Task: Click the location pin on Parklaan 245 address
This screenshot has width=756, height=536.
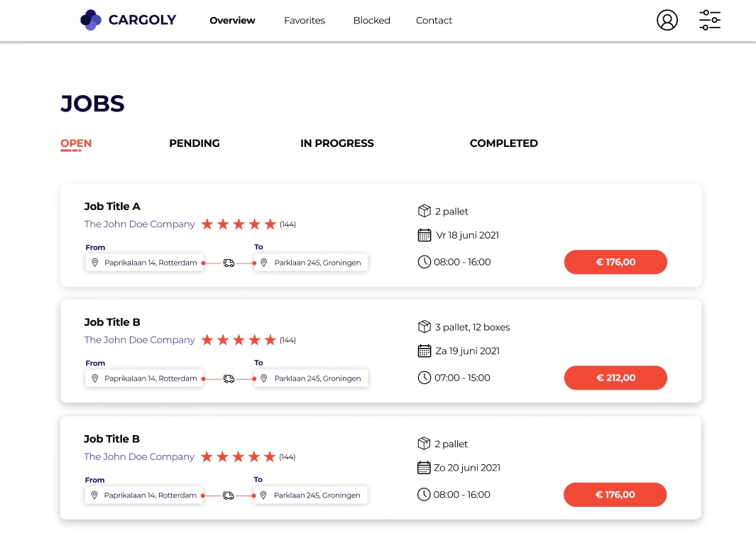Action: 263,262
